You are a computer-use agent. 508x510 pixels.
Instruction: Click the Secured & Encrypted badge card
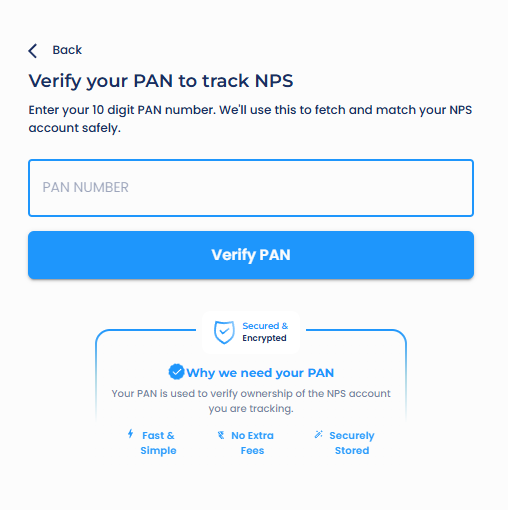pyautogui.click(x=251, y=332)
